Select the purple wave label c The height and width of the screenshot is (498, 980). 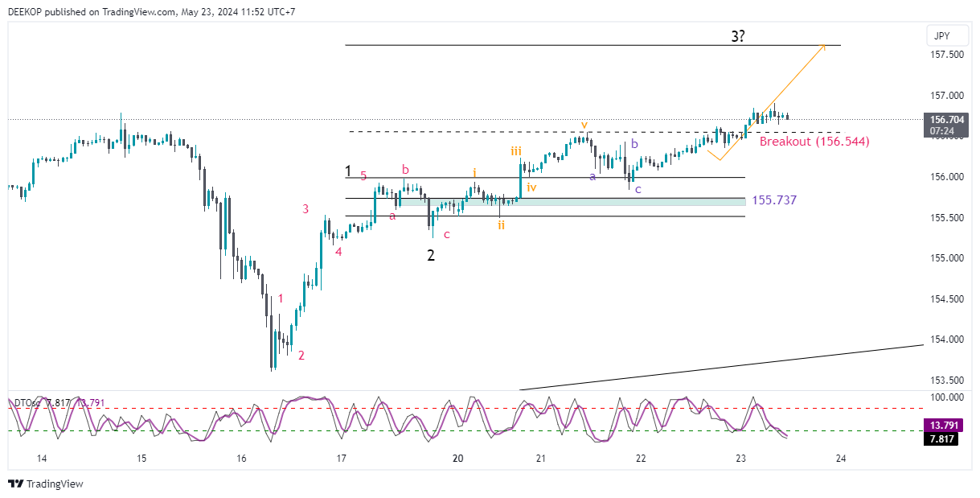pos(638,189)
